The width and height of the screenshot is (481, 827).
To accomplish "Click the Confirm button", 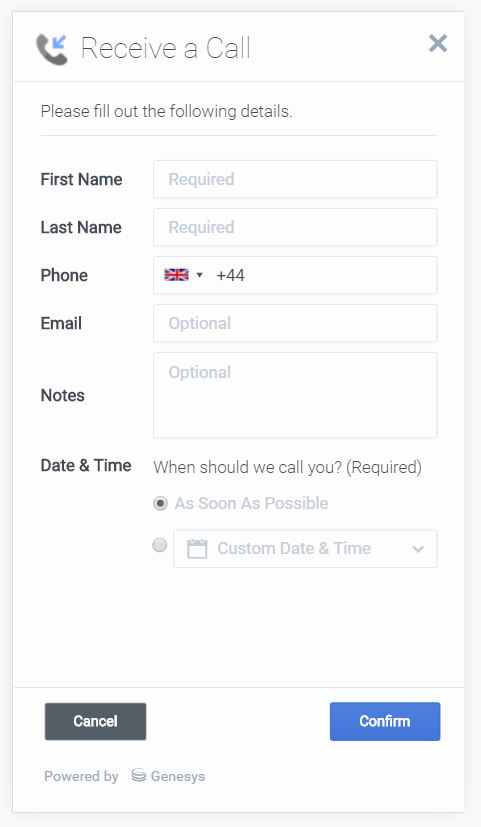I will tap(385, 721).
